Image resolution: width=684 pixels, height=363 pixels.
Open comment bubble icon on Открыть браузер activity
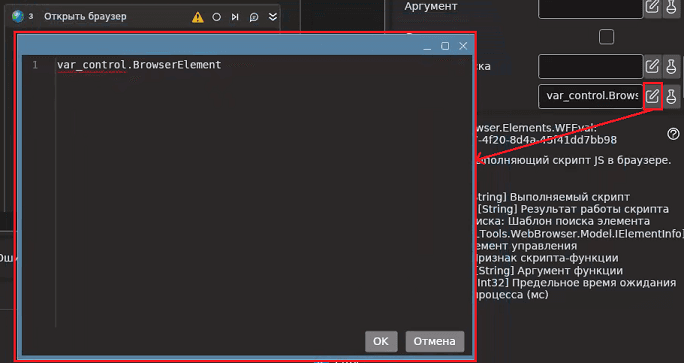254,17
